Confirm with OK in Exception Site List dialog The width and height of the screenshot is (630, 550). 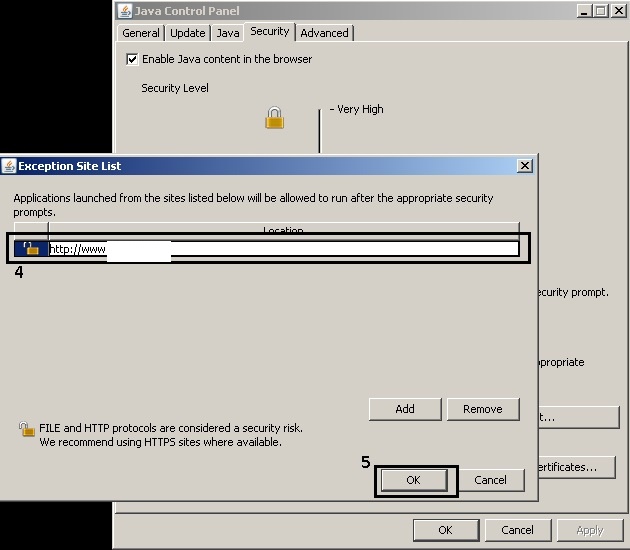(x=413, y=480)
